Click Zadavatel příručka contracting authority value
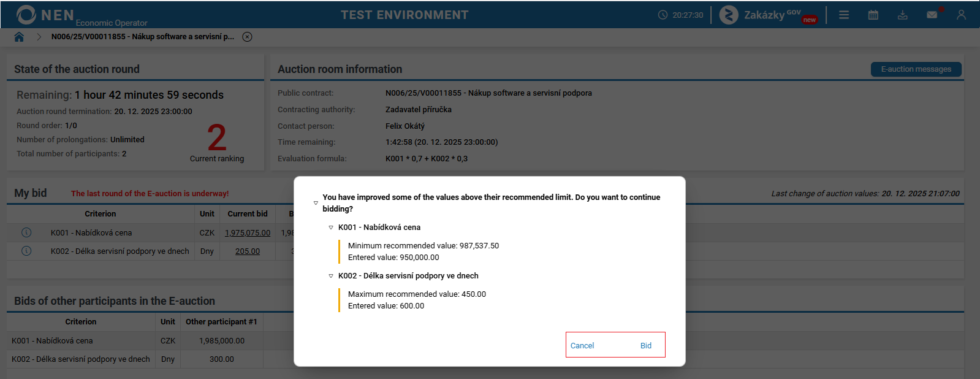980x379 pixels. tap(419, 110)
